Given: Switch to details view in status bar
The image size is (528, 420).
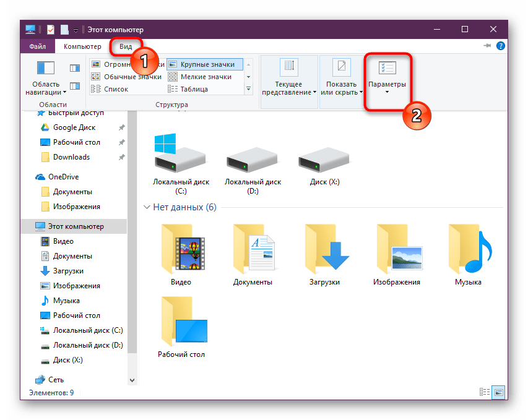Looking at the screenshot, I should 485,392.
